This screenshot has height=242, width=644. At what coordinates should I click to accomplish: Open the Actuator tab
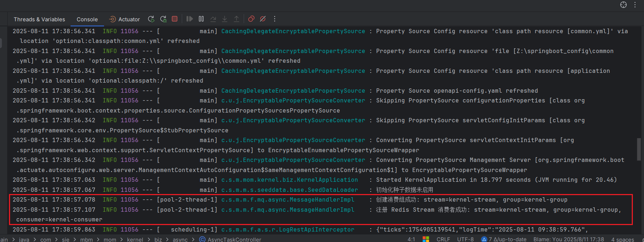pos(125,19)
